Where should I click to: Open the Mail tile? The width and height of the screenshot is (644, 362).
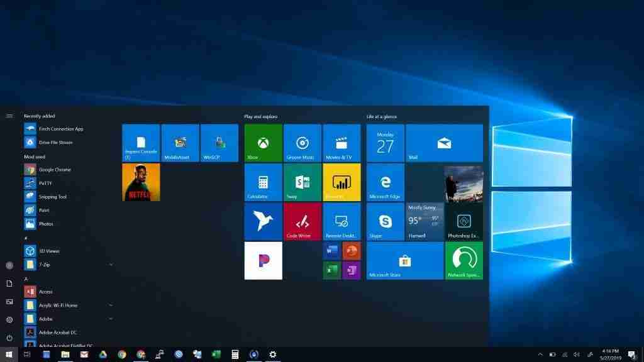pos(445,143)
